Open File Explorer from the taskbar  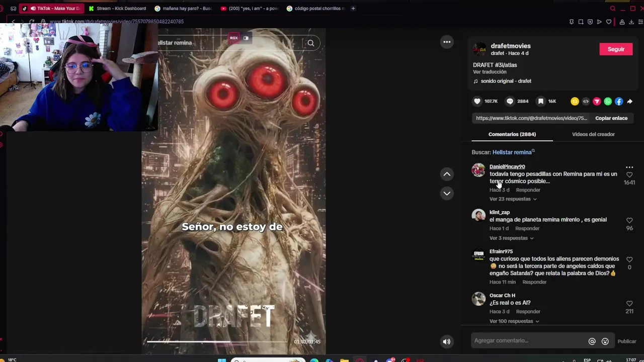point(344,360)
